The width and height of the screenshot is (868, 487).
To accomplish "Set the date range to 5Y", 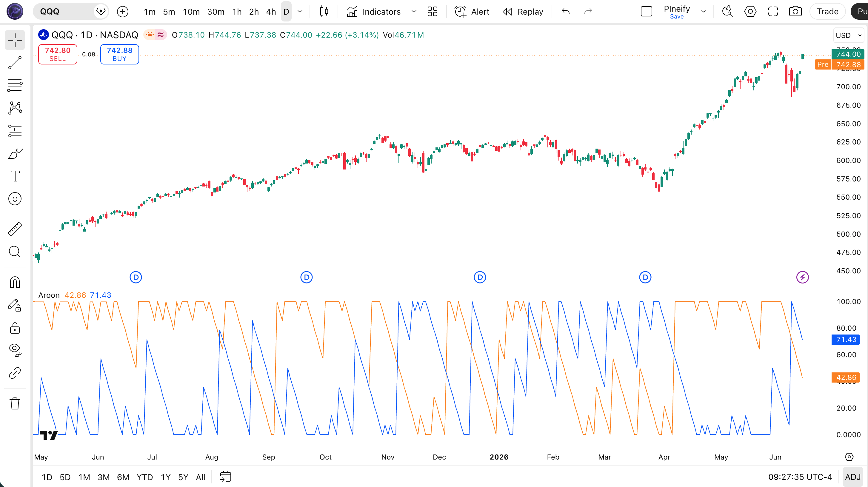I will (183, 477).
